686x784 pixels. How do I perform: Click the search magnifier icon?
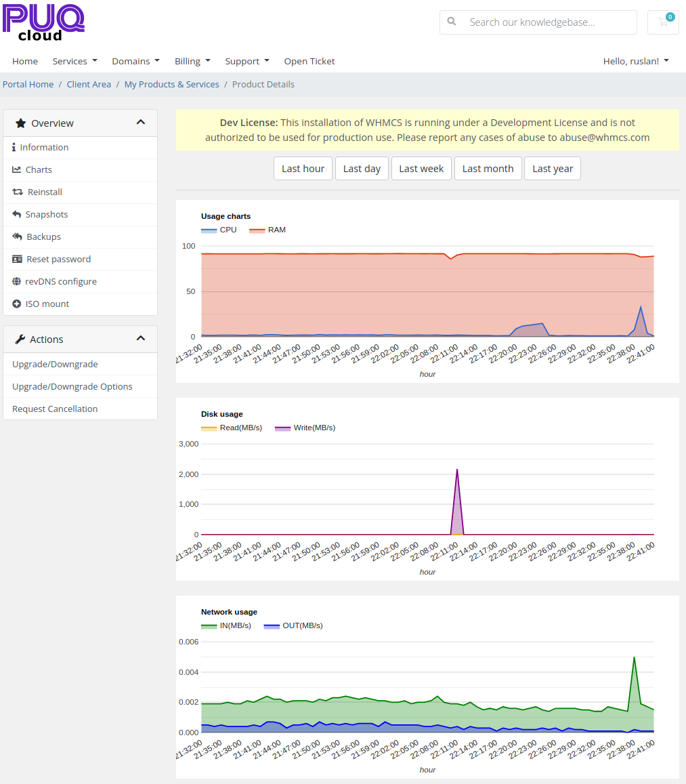[x=451, y=22]
